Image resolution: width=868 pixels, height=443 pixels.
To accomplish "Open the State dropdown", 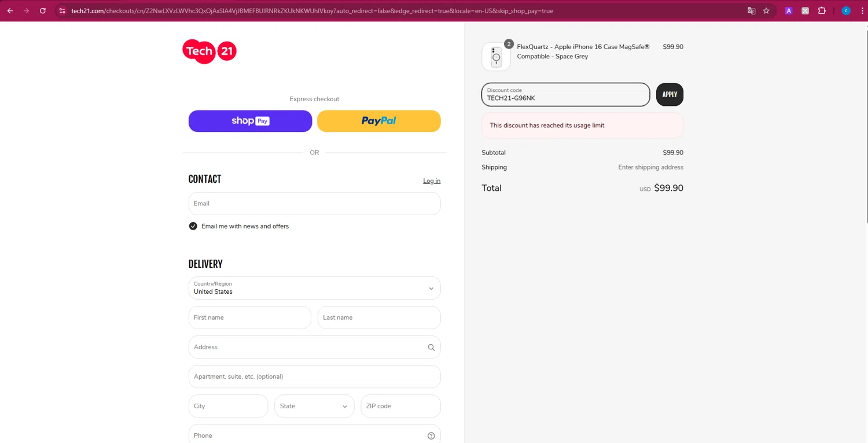I will [314, 406].
